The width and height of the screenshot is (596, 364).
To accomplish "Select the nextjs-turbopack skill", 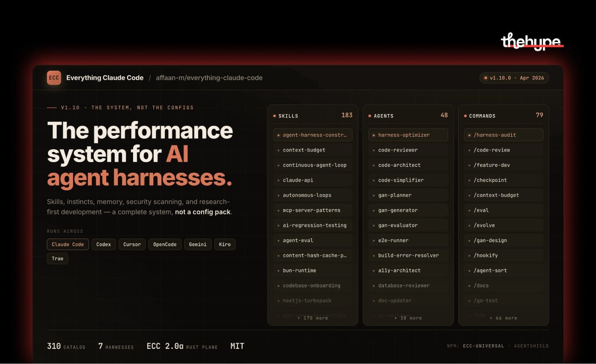I will 313,301.
